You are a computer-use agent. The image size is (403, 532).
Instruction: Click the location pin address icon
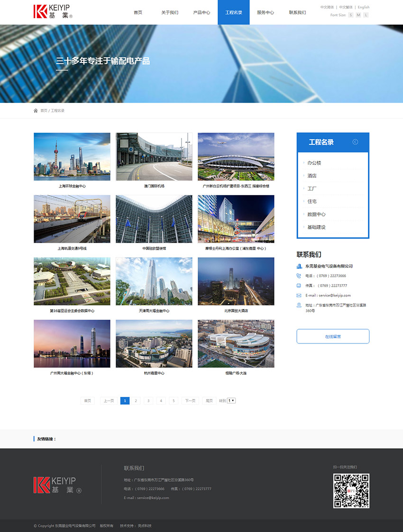click(299, 306)
